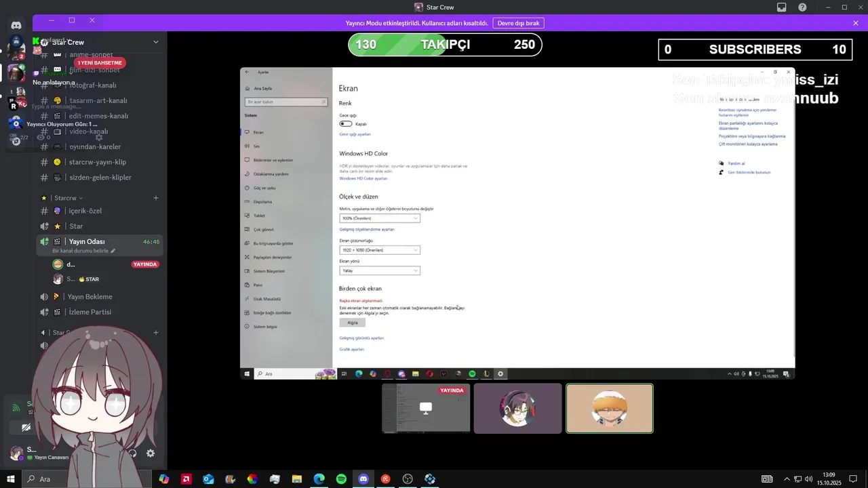This screenshot has width=868, height=488.
Task: Click the Algıla detect button
Action: coord(353,323)
